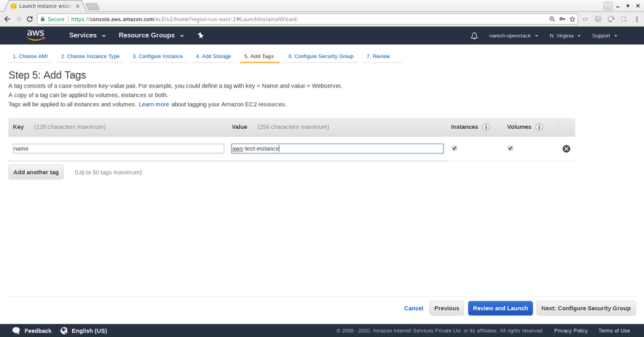644x337 pixels.
Task: Click the Add another tag button
Action: point(36,172)
